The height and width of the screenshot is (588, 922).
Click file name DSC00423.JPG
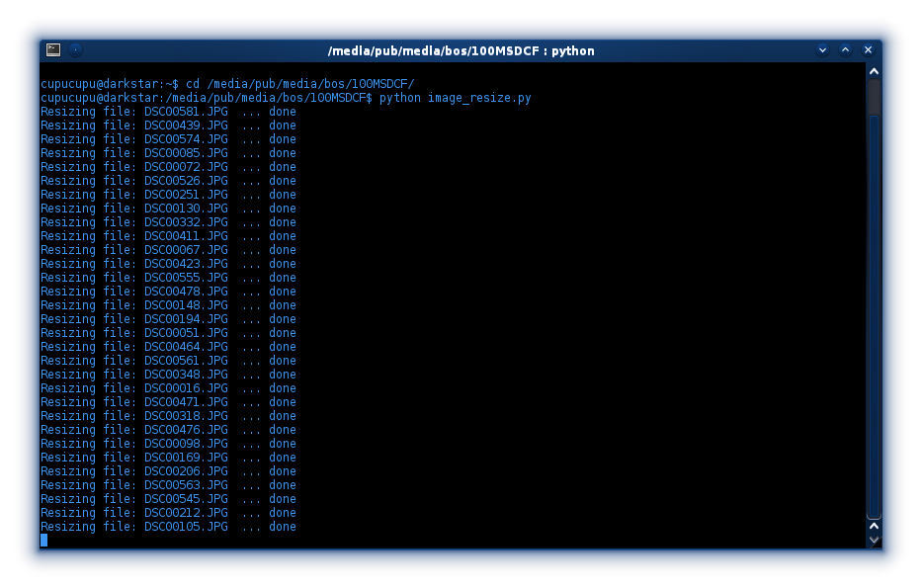(x=186, y=264)
